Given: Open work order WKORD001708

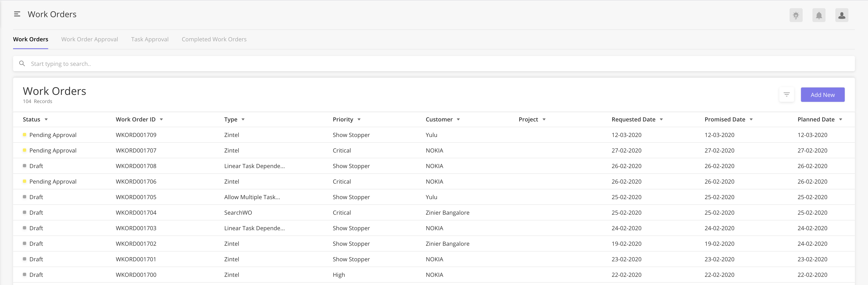Looking at the screenshot, I should (x=136, y=166).
